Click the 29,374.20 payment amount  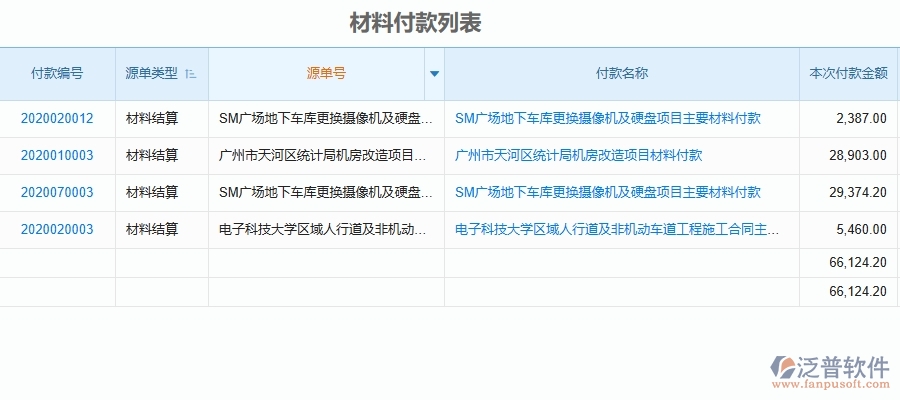coord(856,192)
